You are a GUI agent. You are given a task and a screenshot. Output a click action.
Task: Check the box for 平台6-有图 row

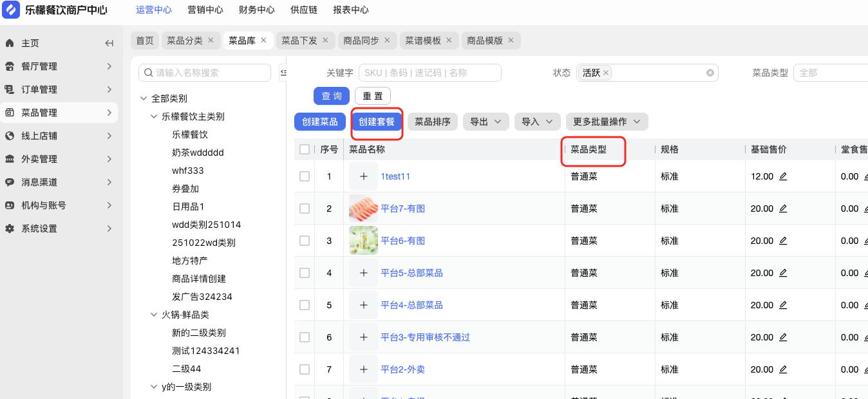tap(305, 241)
